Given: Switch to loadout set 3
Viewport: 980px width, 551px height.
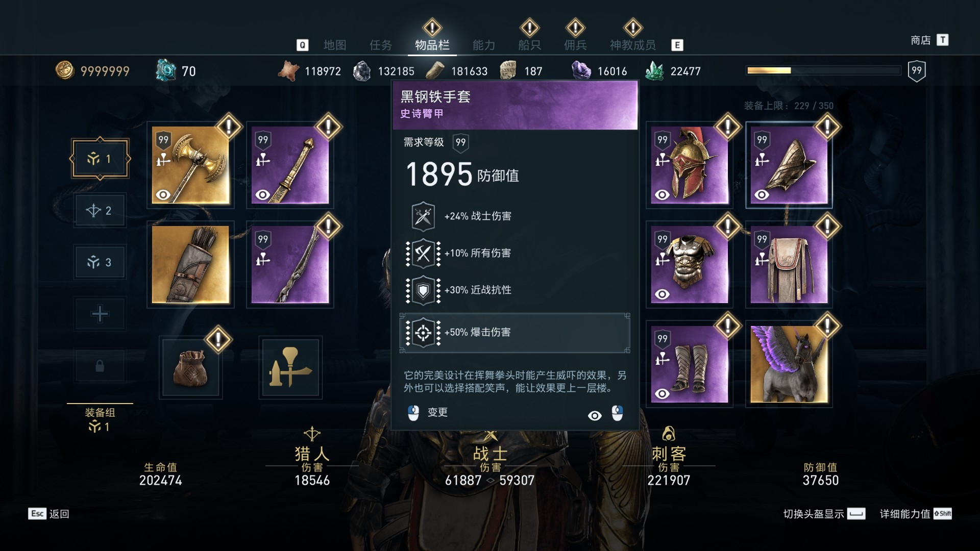Looking at the screenshot, I should pos(100,262).
